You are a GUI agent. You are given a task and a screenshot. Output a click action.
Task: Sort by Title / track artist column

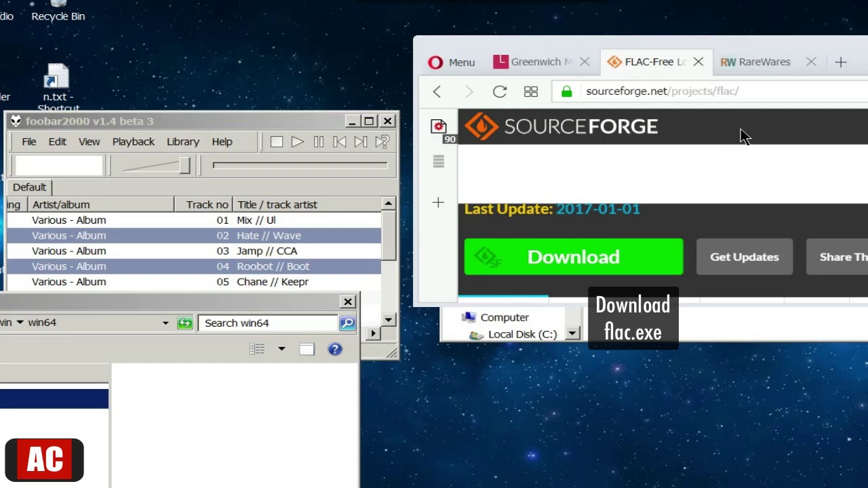click(x=307, y=205)
